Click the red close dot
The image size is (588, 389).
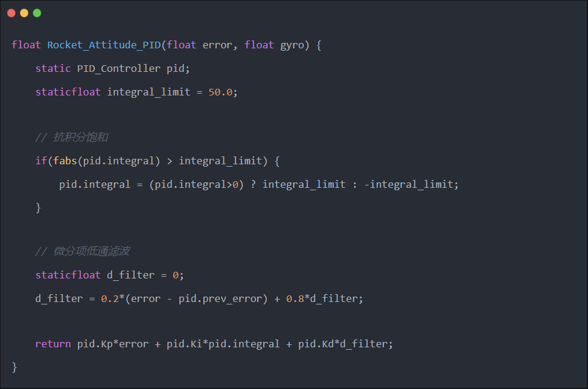11,13
